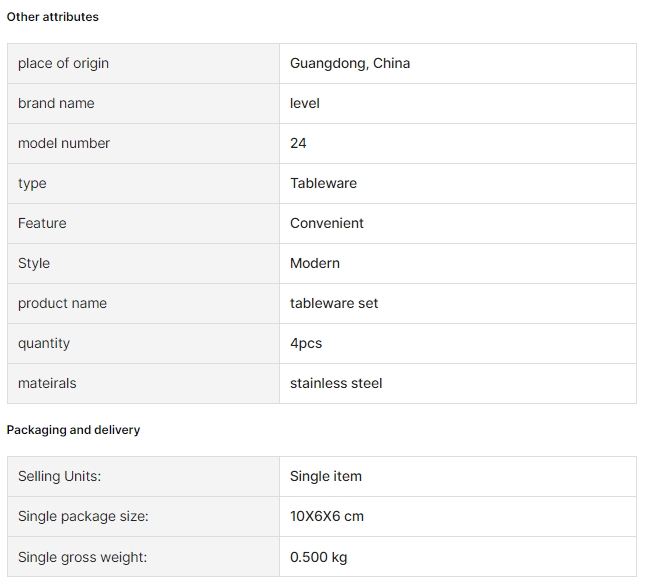The image size is (645, 587).
Task: Select the Guangdong, China origin value
Action: [x=350, y=63]
